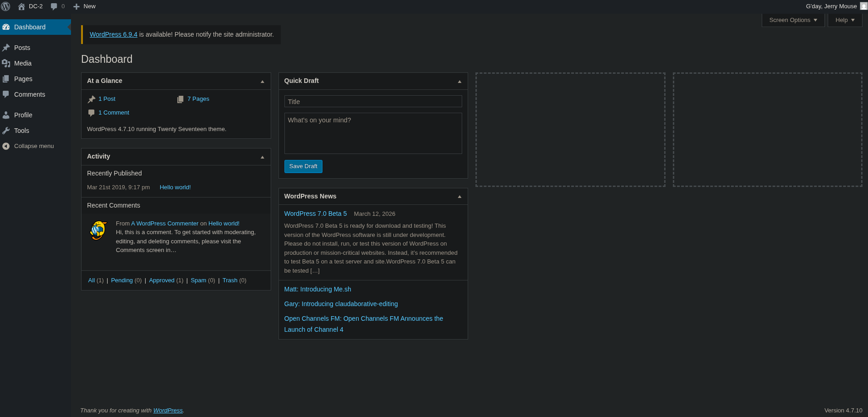
Task: Filter comments by Pending
Action: point(122,280)
